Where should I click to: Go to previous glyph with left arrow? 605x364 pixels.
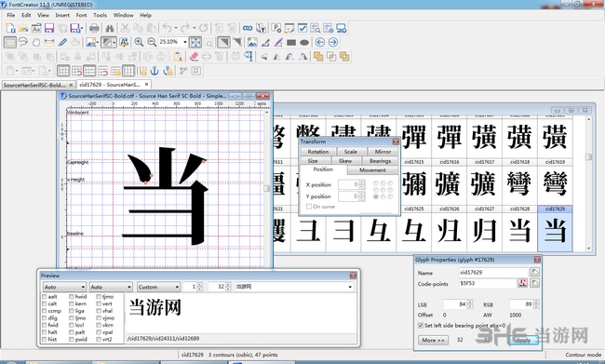[x=320, y=42]
